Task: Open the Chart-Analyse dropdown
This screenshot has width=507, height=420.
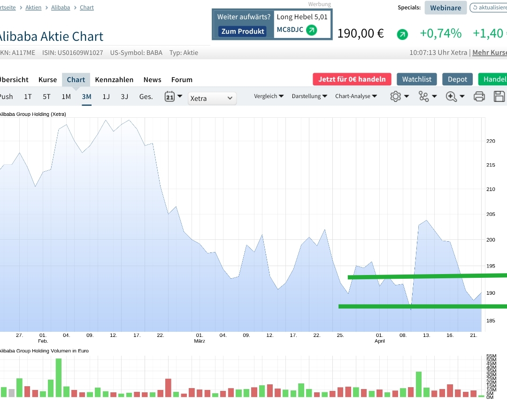Action: tap(356, 96)
